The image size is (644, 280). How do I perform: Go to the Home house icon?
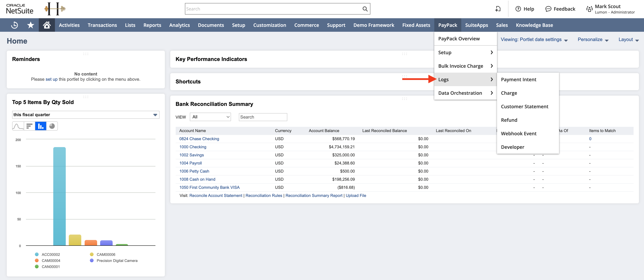click(47, 25)
